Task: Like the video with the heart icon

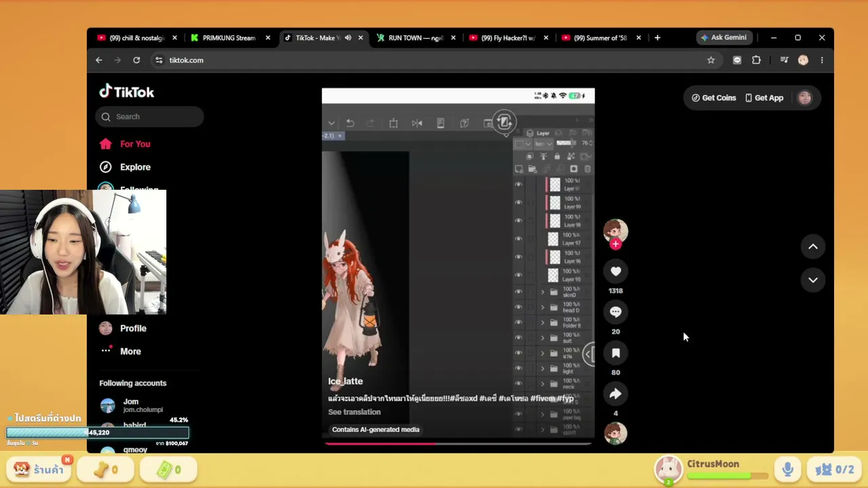Action: (616, 271)
